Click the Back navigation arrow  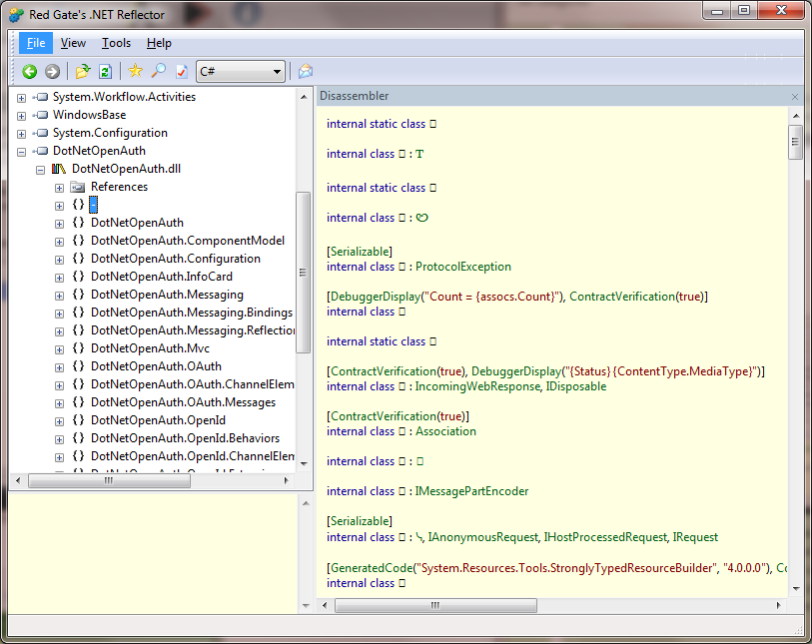(x=30, y=72)
